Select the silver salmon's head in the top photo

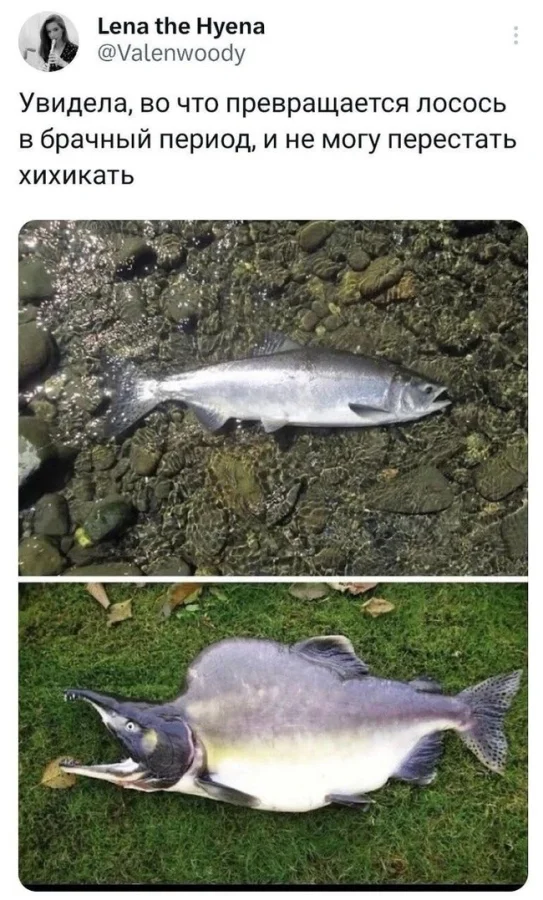418,395
